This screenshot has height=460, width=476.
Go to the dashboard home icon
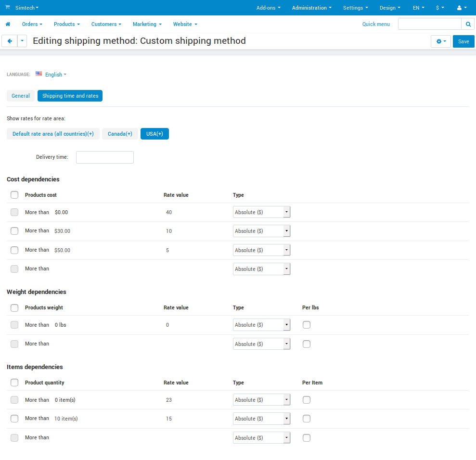click(x=8, y=24)
